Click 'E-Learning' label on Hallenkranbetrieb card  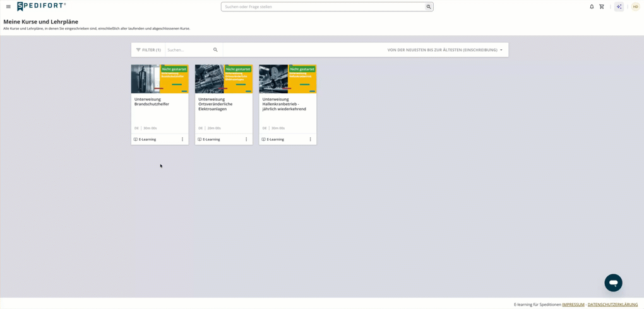tap(275, 139)
